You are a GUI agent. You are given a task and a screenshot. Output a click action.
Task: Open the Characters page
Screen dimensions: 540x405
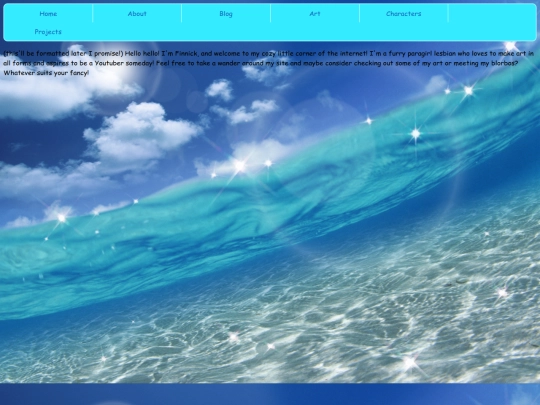(404, 14)
